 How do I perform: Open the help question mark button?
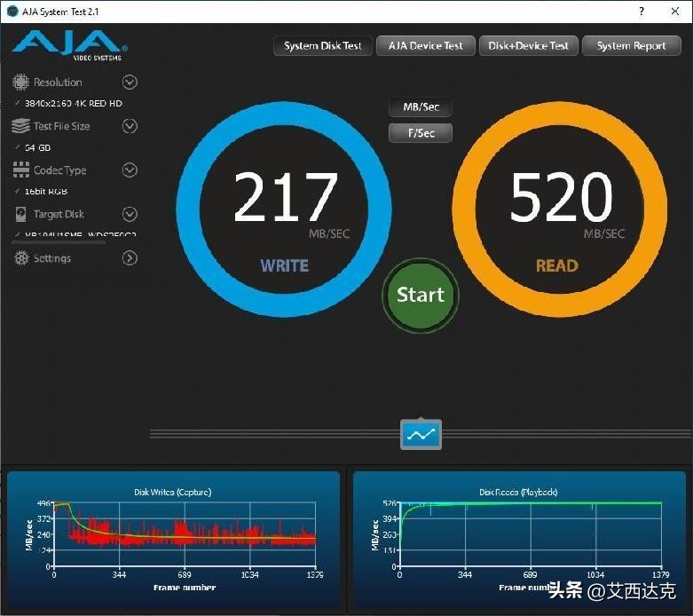point(642,11)
